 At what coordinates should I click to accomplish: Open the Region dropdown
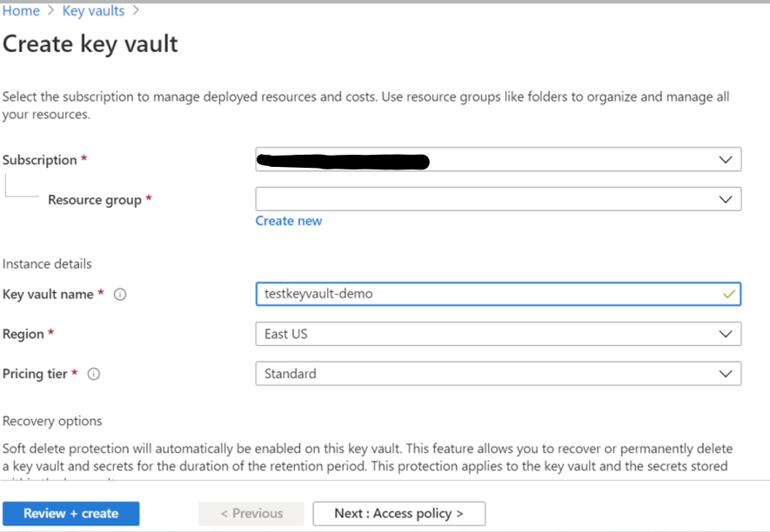pos(522,334)
